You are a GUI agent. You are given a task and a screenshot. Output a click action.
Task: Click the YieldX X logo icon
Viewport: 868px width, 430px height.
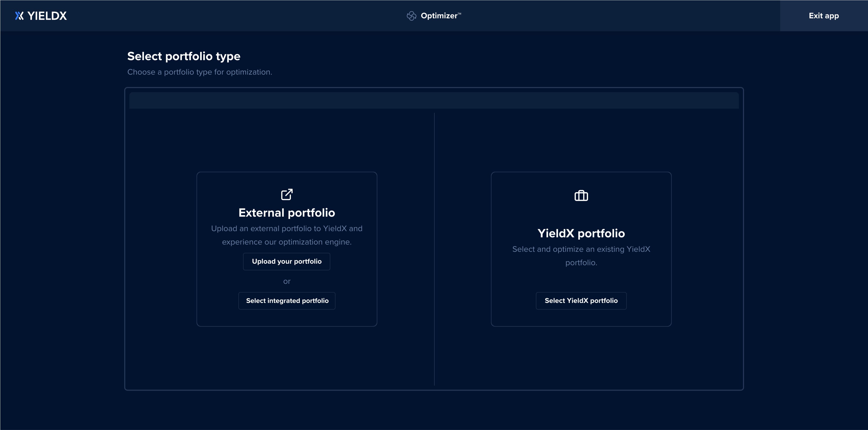(x=19, y=16)
